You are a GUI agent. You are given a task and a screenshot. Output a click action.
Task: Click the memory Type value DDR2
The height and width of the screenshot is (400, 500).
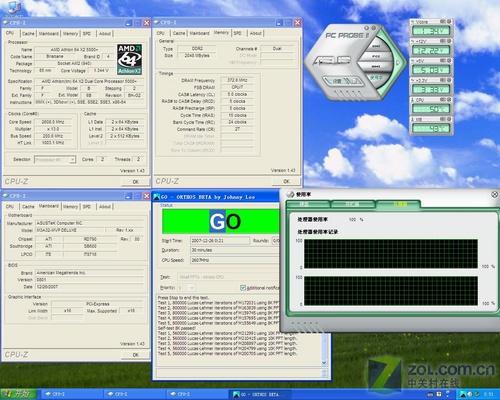197,48
